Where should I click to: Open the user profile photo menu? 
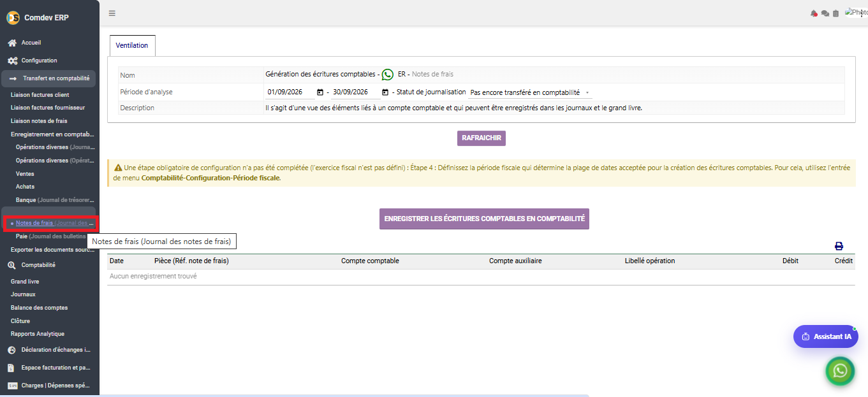[855, 12]
